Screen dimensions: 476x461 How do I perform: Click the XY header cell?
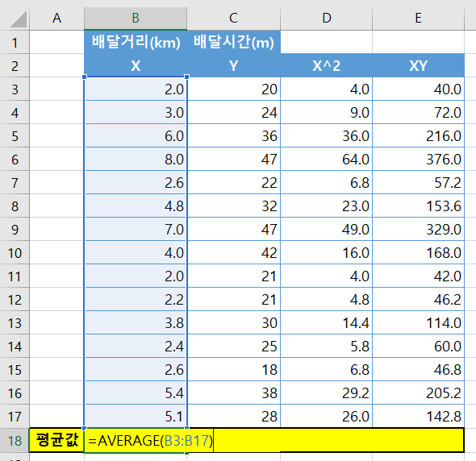[419, 65]
